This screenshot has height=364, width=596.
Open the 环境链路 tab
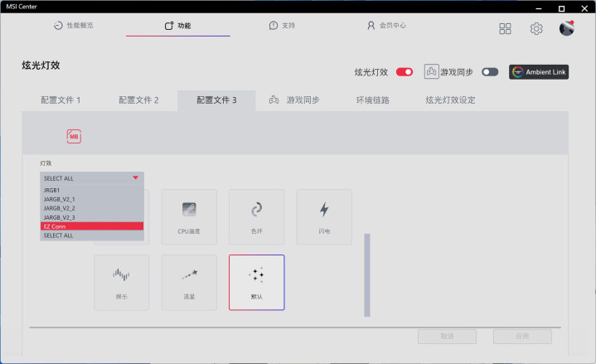pyautogui.click(x=373, y=100)
